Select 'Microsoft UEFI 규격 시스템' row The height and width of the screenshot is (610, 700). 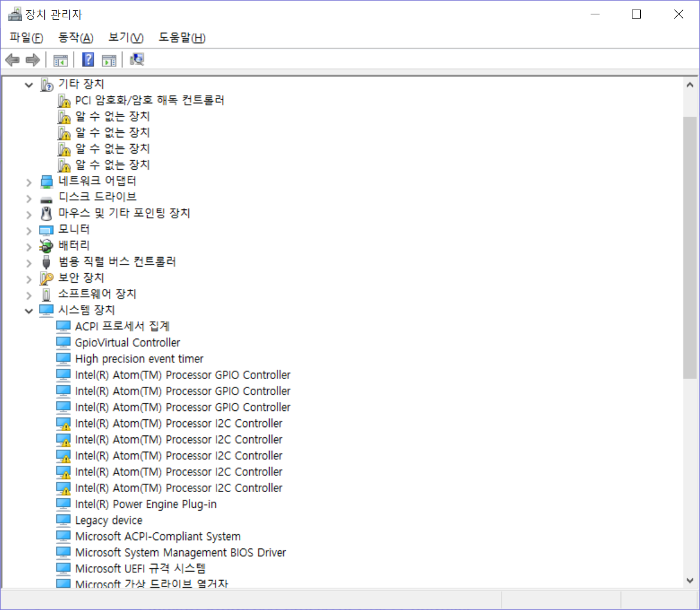click(x=140, y=569)
